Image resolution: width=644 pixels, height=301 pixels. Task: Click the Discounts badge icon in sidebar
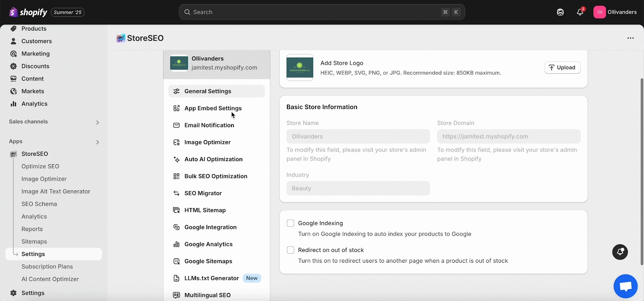(13, 66)
